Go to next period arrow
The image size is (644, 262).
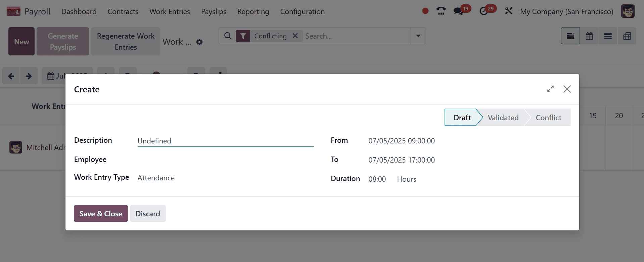coord(29,76)
